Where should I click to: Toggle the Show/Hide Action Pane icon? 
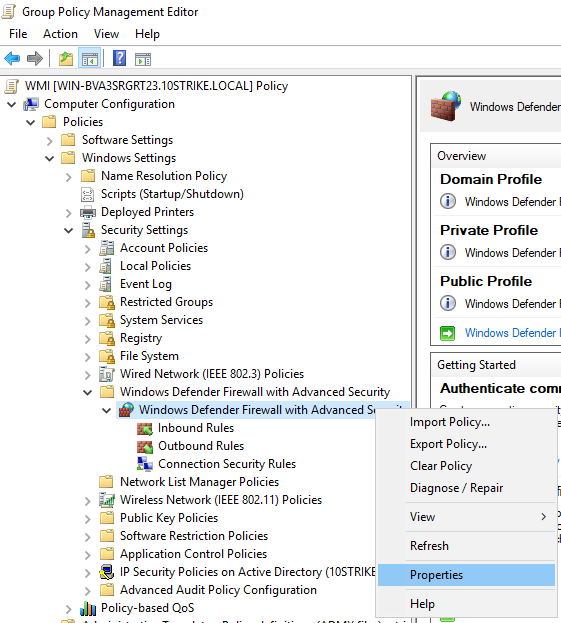tap(143, 59)
